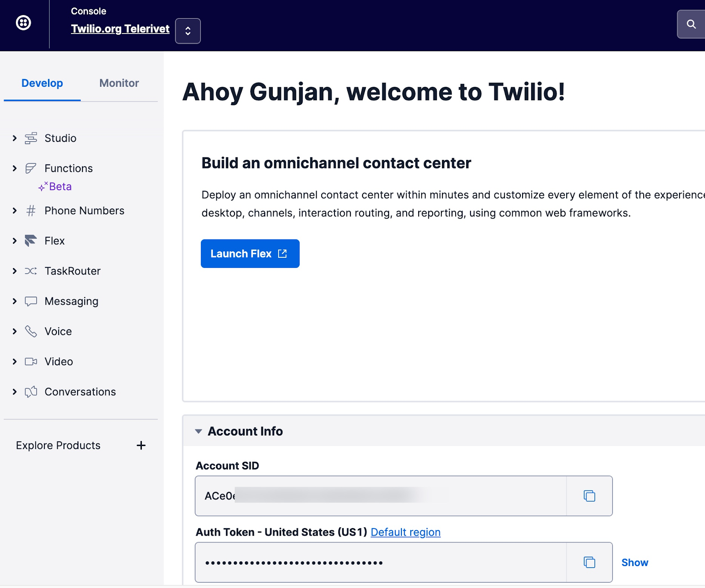Click the Studio flow icon
The height and width of the screenshot is (588, 705).
point(31,138)
